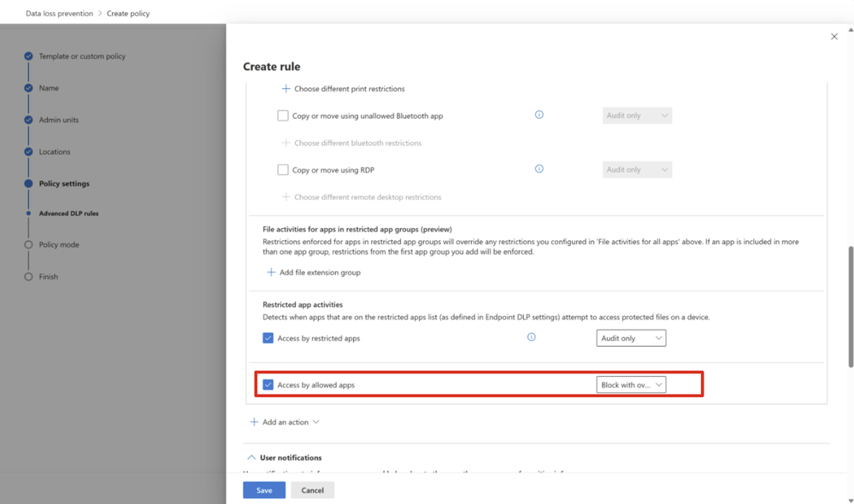Click info icon next to Copy or move using RDP
The width and height of the screenshot is (854, 504).
click(x=539, y=169)
